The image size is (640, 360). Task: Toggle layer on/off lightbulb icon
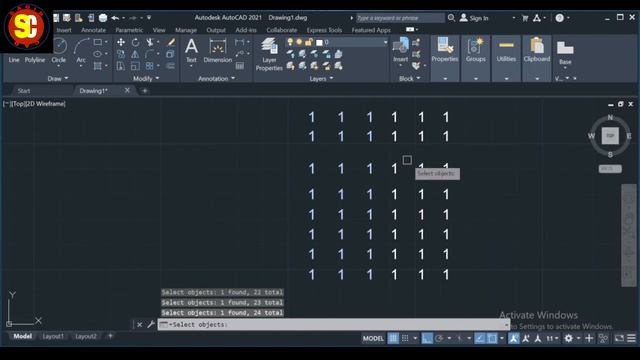pyautogui.click(x=290, y=42)
